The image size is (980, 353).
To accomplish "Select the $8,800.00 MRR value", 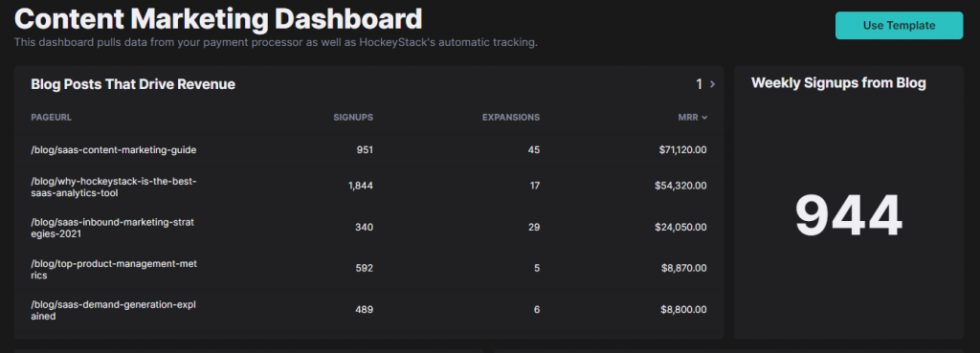I will (683, 309).
